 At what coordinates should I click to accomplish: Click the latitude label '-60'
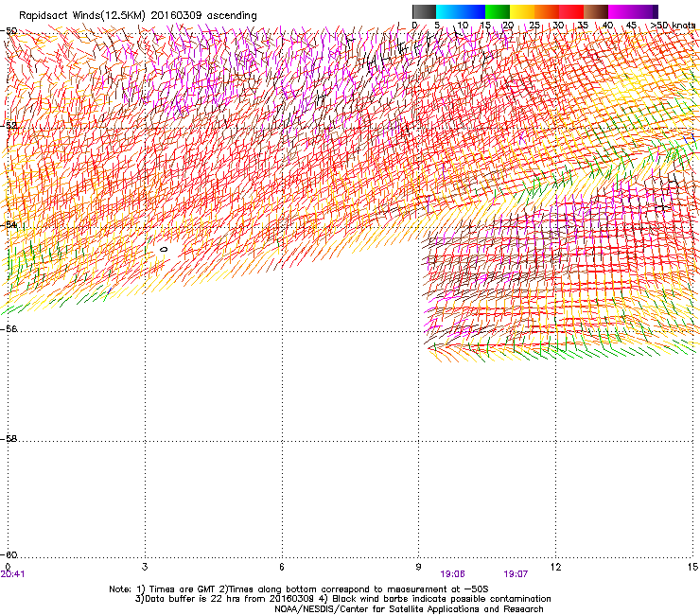click(x=9, y=554)
